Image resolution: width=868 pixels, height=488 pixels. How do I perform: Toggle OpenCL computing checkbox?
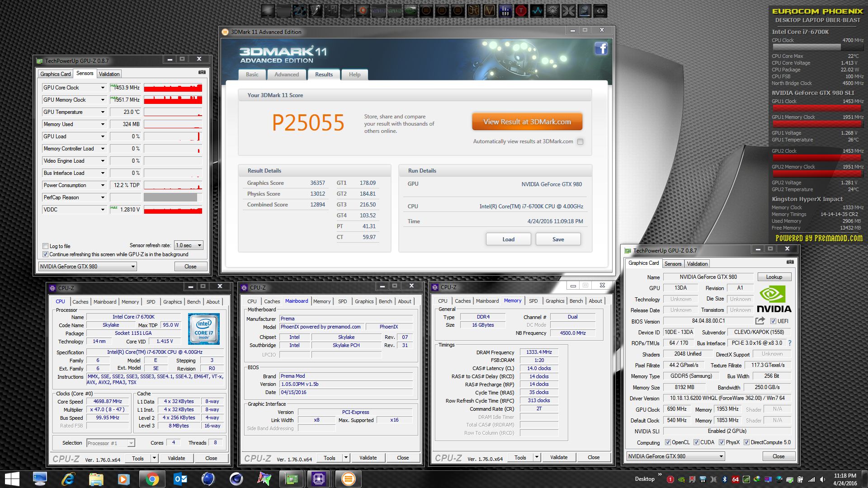point(668,442)
